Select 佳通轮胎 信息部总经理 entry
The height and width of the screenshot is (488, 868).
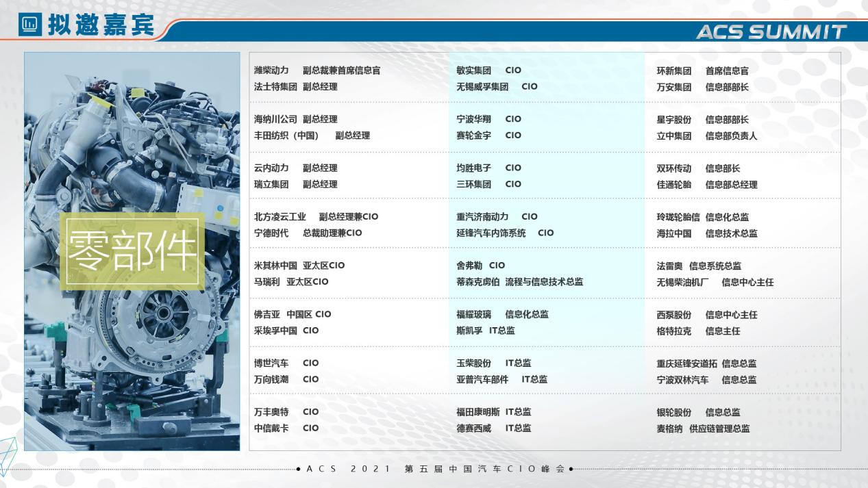coord(707,185)
